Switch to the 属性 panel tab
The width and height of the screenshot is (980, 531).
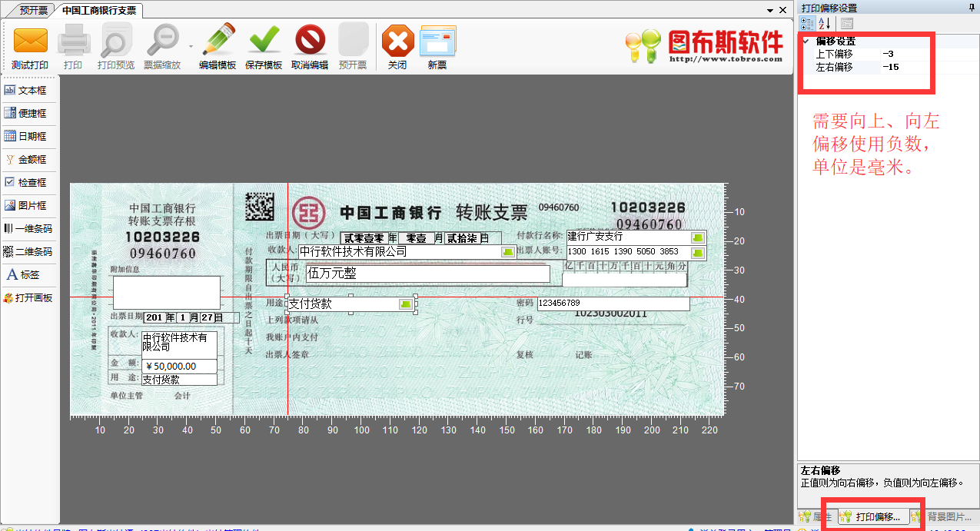816,517
